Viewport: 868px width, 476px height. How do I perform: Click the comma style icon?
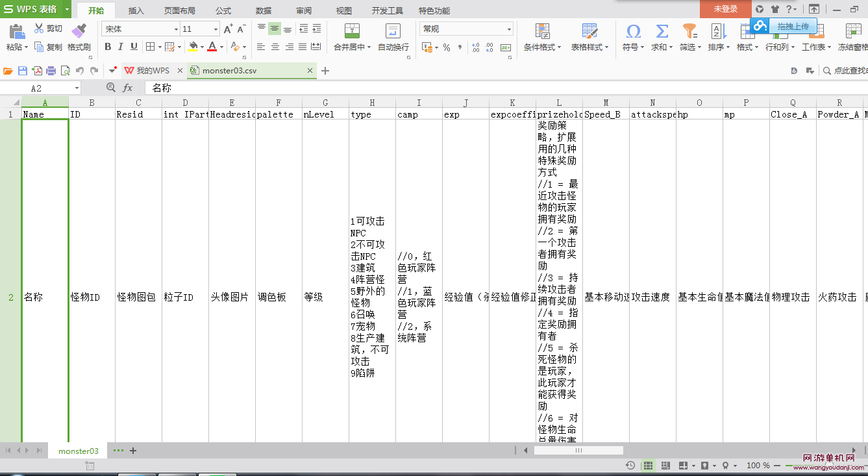(460, 47)
